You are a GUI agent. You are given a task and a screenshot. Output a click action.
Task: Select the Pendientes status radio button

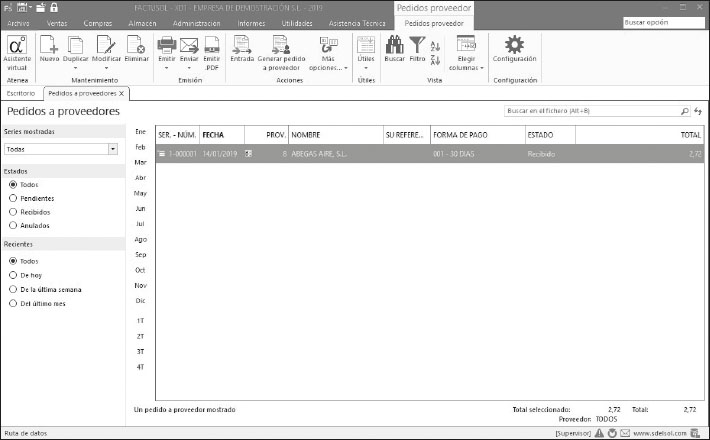click(13, 198)
